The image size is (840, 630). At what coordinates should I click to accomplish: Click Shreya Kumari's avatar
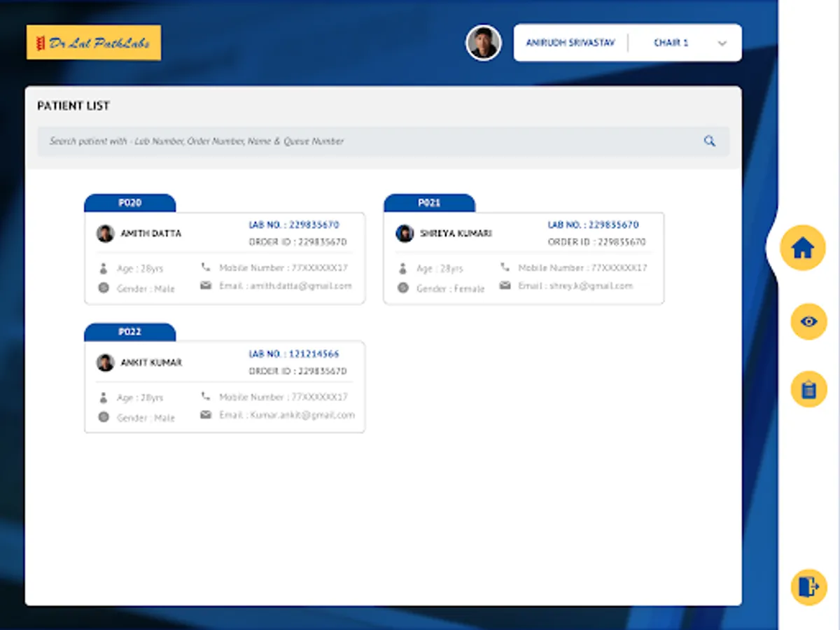(405, 233)
